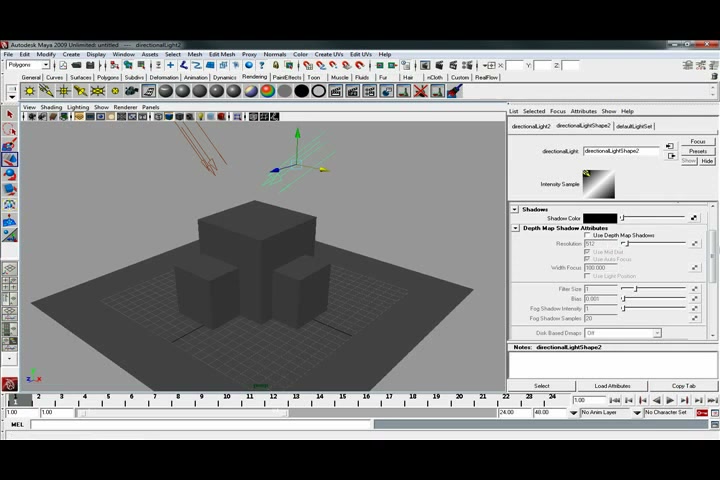Click the MEL command input field
This screenshot has height=480, width=720.
click(x=201, y=425)
